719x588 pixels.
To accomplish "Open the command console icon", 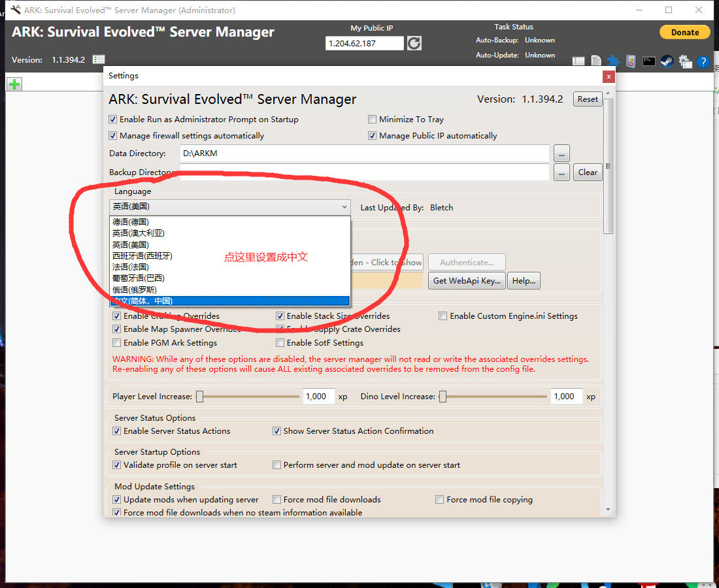I will [649, 61].
